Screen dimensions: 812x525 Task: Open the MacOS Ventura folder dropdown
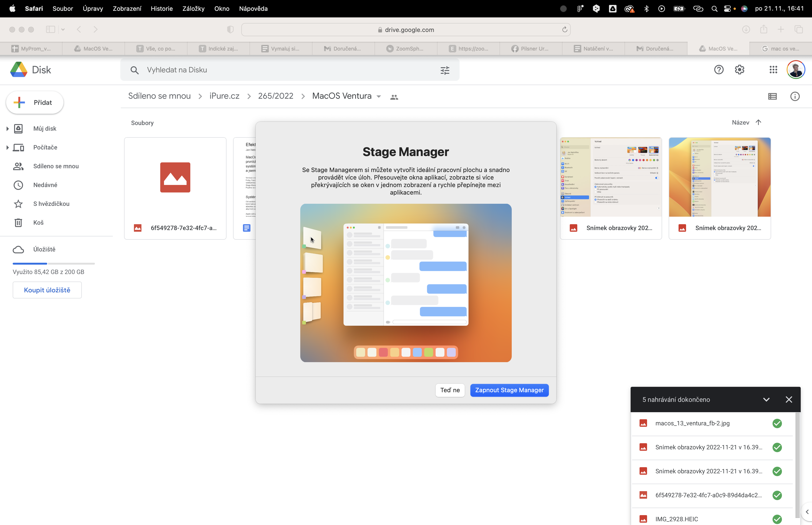tap(379, 97)
